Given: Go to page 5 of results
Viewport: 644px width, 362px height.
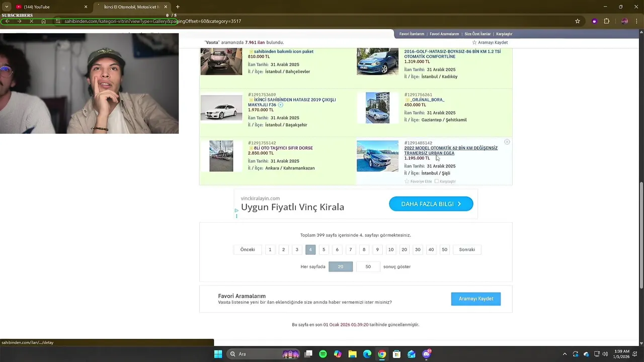Looking at the screenshot, I should pos(324,250).
